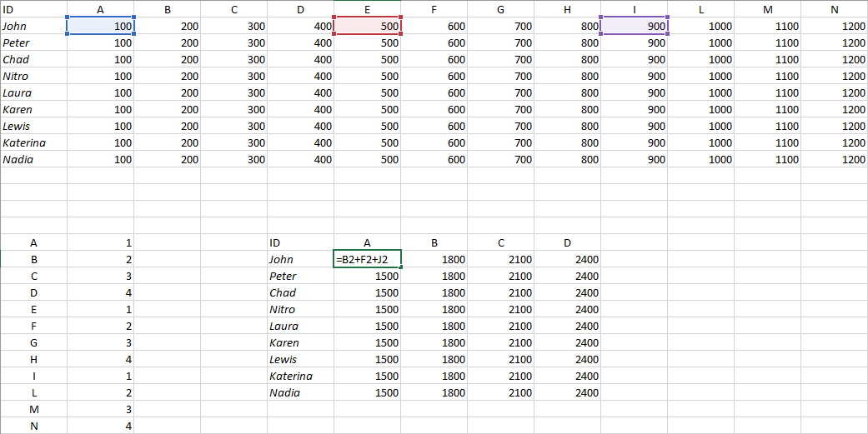Click Chad's 700 cell in the upper table
This screenshot has width=868, height=434.
pos(500,59)
